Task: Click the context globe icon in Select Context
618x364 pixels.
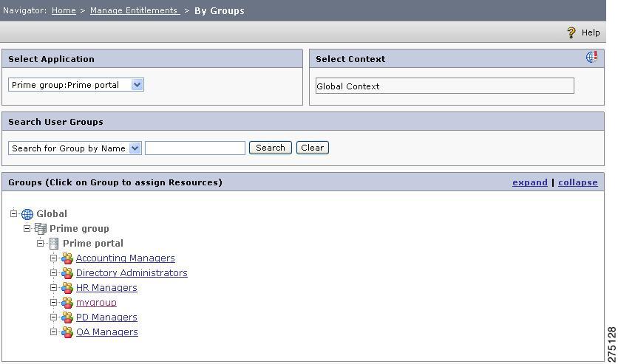Action: coord(591,57)
